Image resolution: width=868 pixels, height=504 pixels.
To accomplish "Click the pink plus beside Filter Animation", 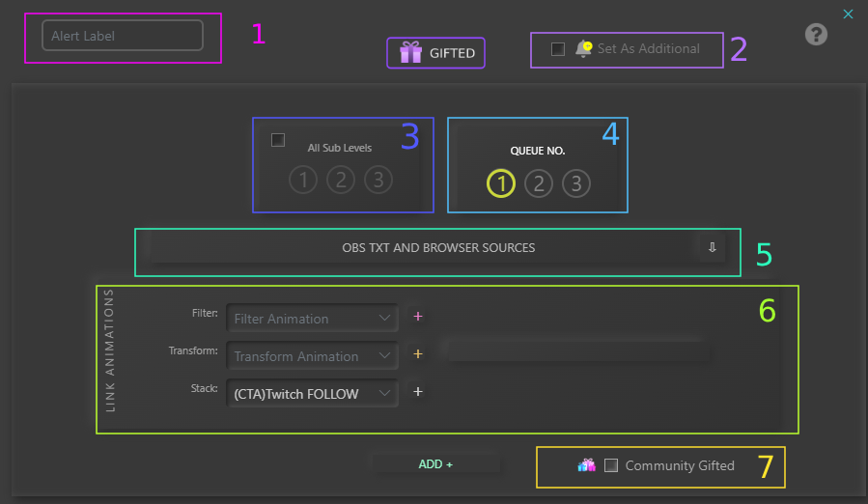I will tap(418, 317).
